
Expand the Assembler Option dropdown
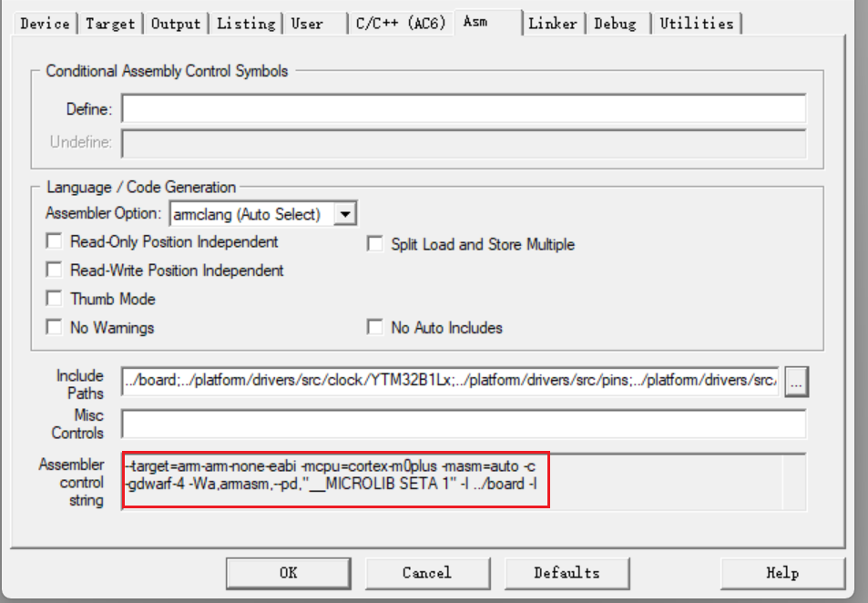(345, 215)
